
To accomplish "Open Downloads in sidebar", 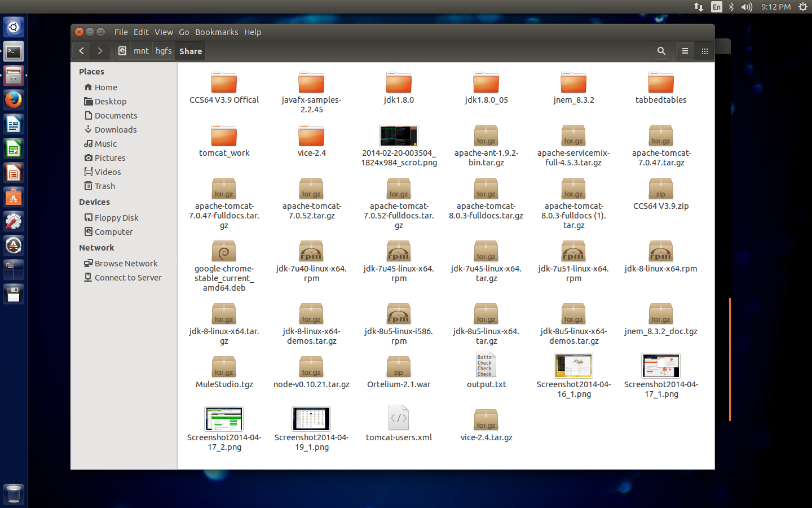I will coord(111,130).
